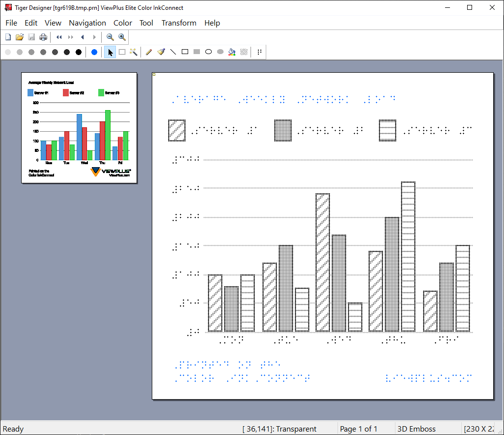Pick the blue ink color dot
This screenshot has width=504, height=435.
(94, 52)
